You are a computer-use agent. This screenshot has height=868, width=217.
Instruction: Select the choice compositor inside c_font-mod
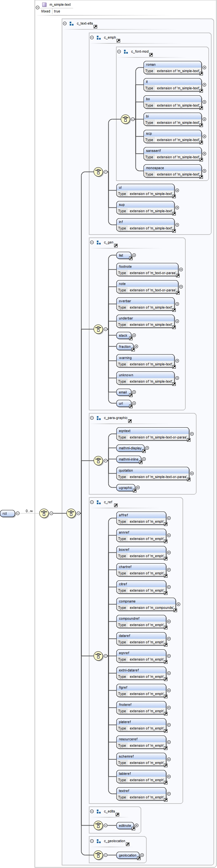pyautogui.click(x=125, y=119)
